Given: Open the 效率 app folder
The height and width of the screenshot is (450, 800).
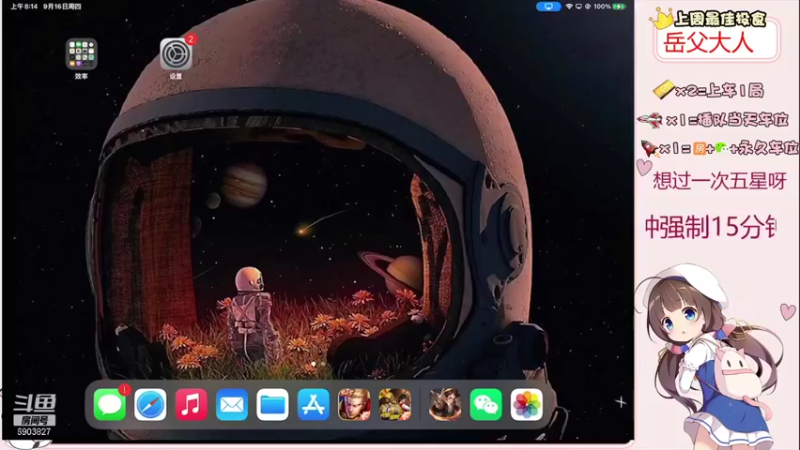Looking at the screenshot, I should click(81, 54).
